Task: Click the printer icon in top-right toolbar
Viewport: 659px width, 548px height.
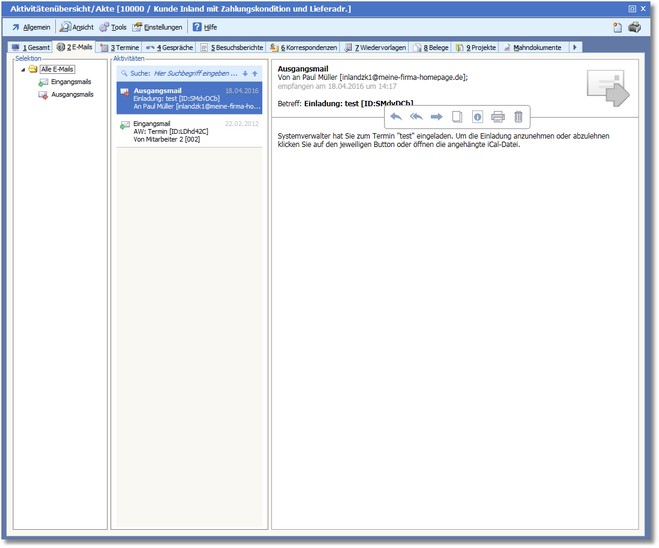Action: (x=634, y=27)
